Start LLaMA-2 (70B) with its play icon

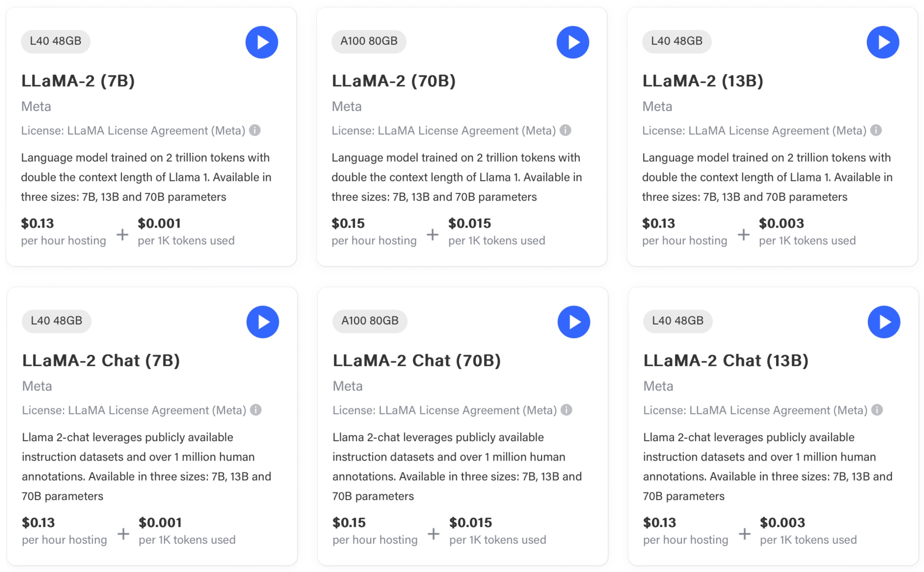coord(572,42)
